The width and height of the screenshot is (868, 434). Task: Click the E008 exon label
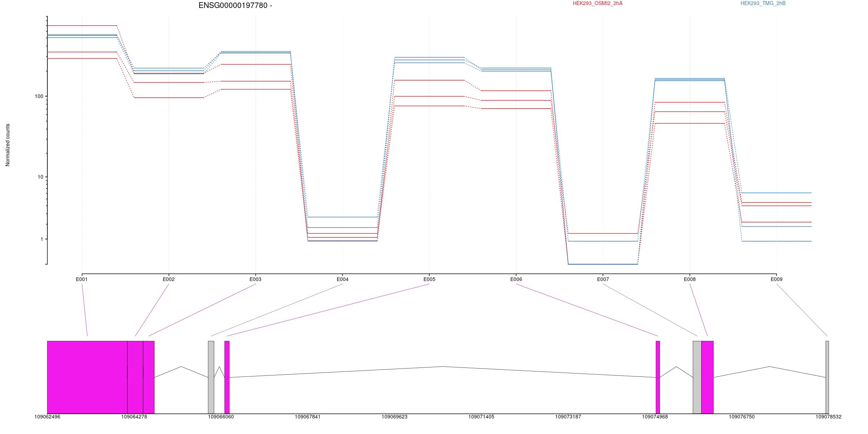(x=690, y=279)
